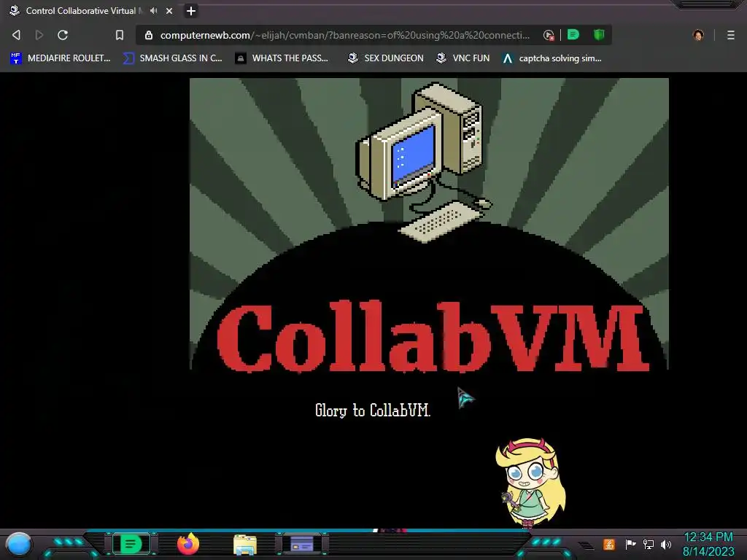Switch to the green chat app in taskbar
This screenshot has width=747, height=560.
(131, 544)
